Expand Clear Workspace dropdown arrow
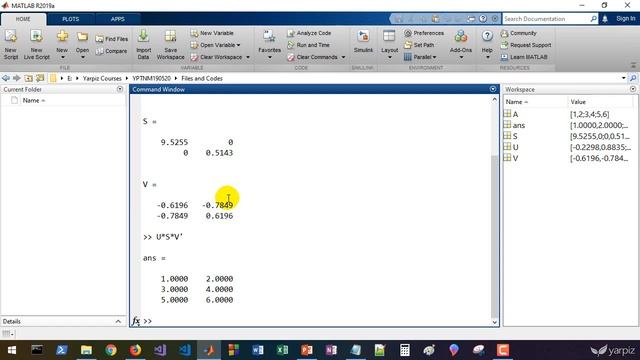Screen dimensions: 640x360 point(248,57)
